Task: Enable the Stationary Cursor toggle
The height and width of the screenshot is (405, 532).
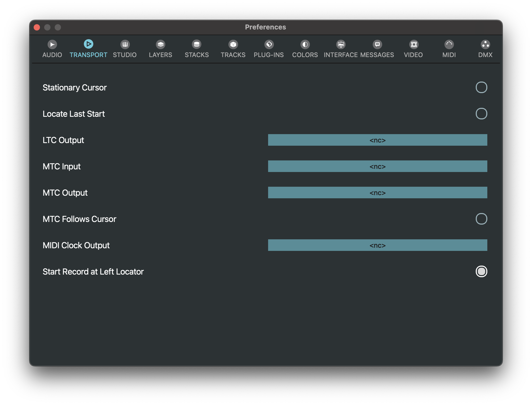Action: (x=481, y=87)
